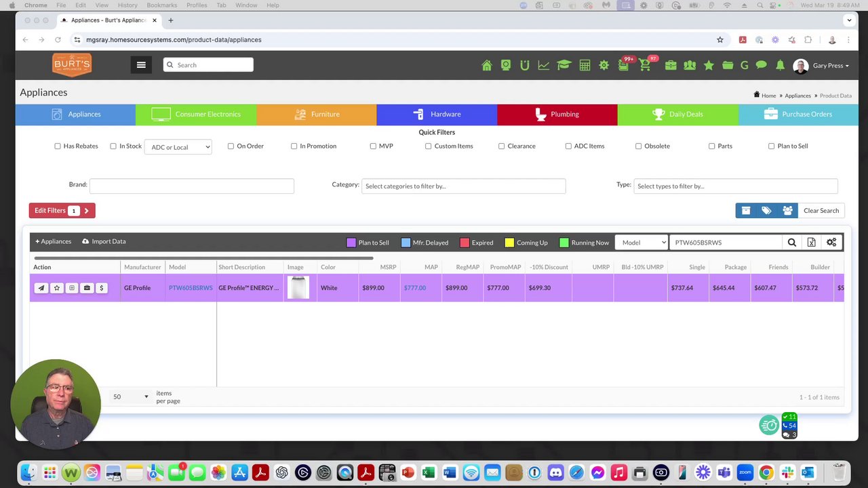Click the yellow Coming Up legend swatch
The image size is (868, 488).
click(x=509, y=243)
